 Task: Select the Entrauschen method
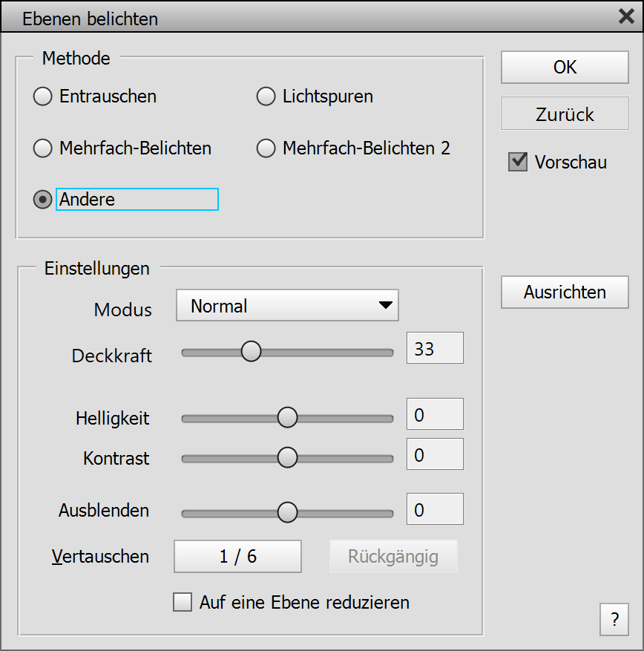pyautogui.click(x=43, y=96)
